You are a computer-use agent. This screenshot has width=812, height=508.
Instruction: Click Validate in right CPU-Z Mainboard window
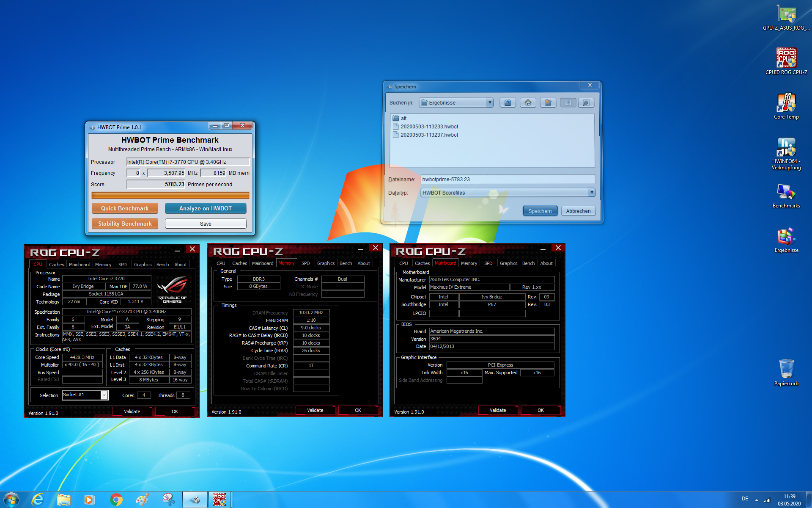tap(498, 410)
